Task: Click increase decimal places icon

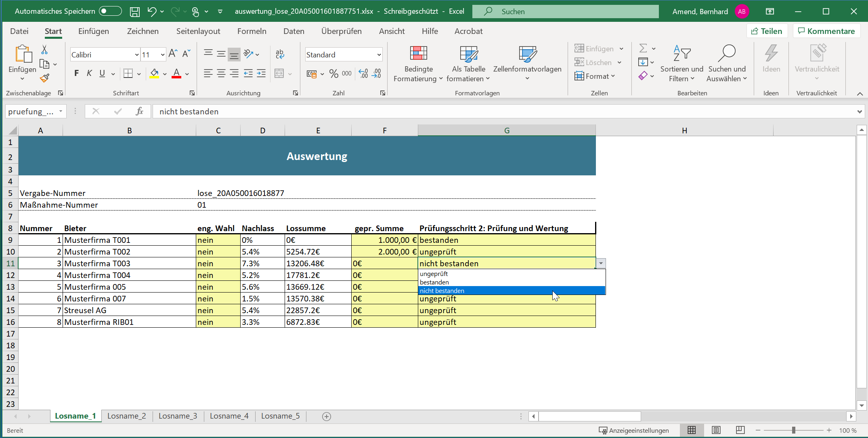Action: (363, 74)
